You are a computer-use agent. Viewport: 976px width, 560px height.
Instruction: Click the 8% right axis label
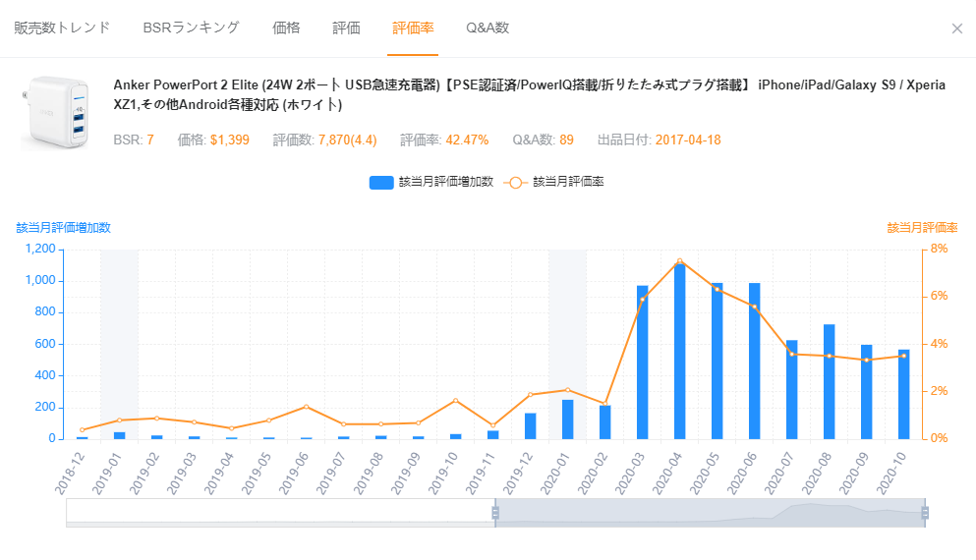(x=940, y=249)
